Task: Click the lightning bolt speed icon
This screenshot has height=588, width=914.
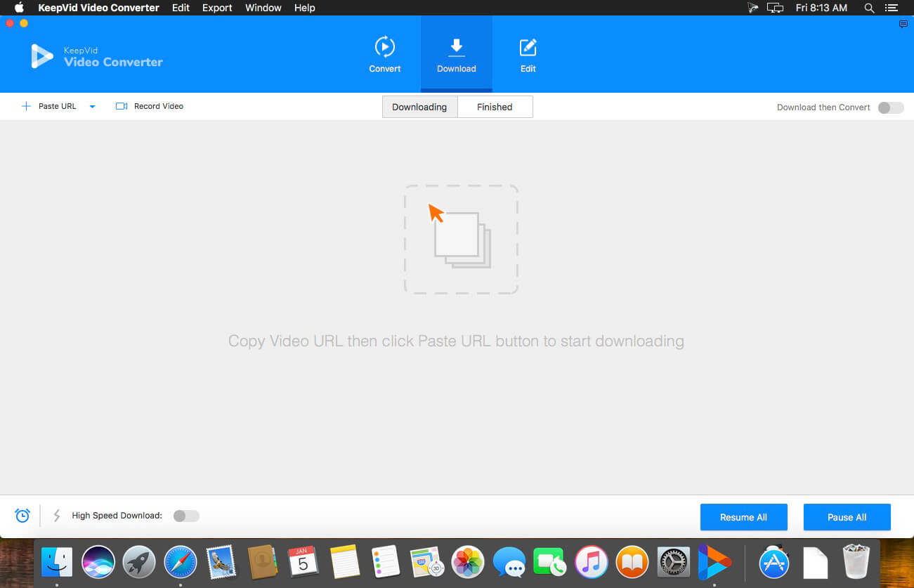Action: pos(57,516)
